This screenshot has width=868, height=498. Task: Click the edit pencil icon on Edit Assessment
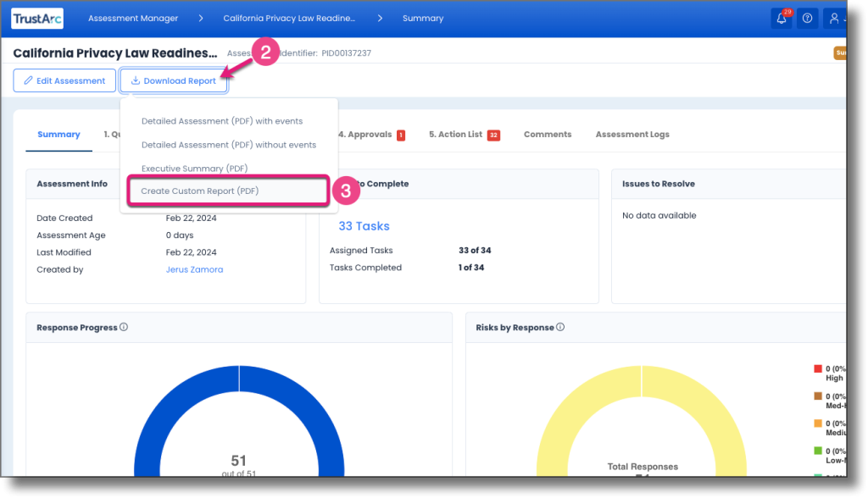(x=26, y=80)
